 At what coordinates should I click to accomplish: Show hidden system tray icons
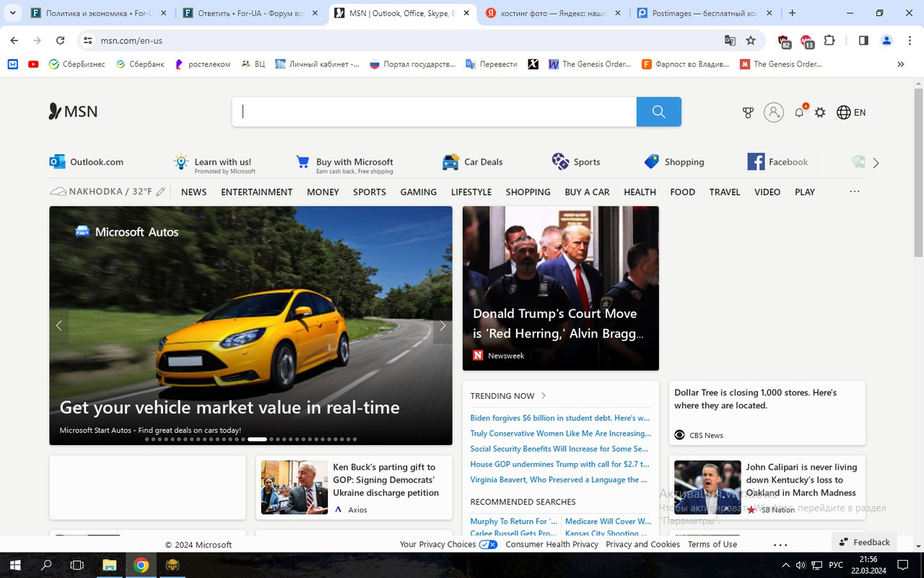[786, 565]
